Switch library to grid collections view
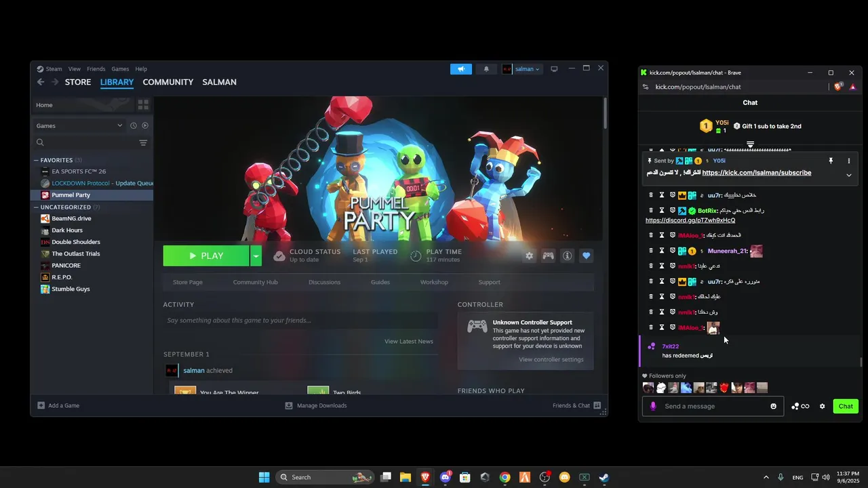 click(143, 104)
